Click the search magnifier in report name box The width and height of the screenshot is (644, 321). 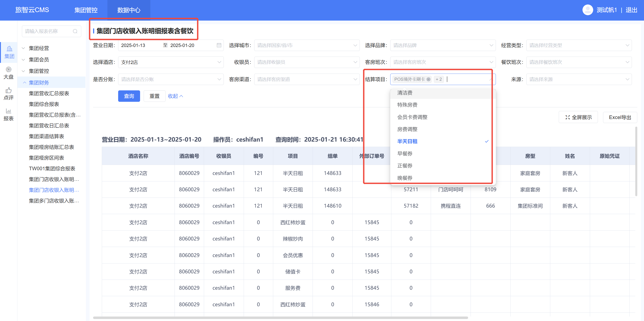pos(75,31)
